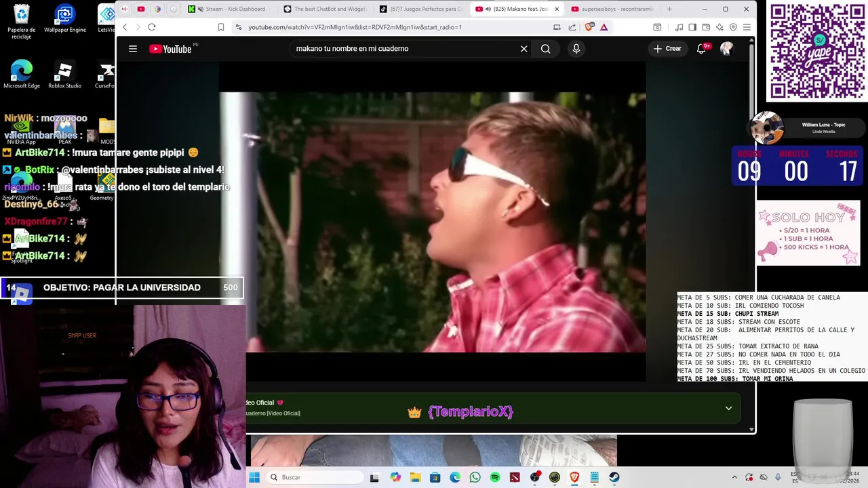Reload the current browser page
Screen dimensions: 868x488
pos(152,27)
